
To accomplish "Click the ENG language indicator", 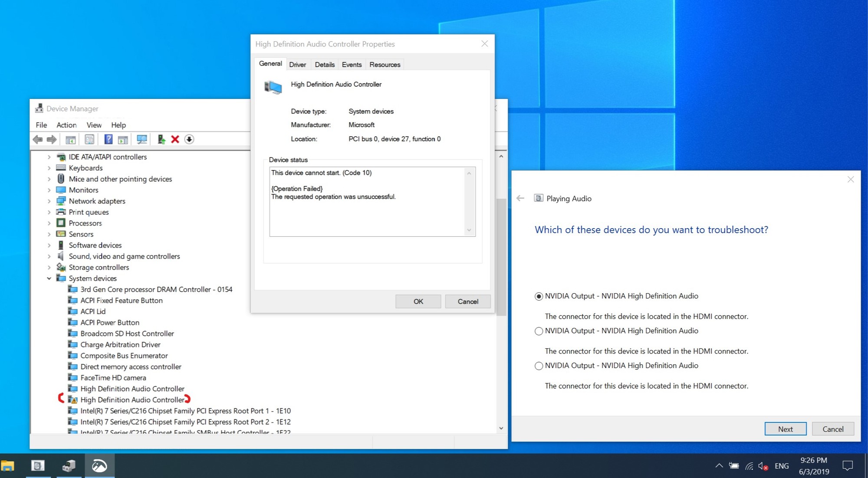I will pyautogui.click(x=782, y=466).
